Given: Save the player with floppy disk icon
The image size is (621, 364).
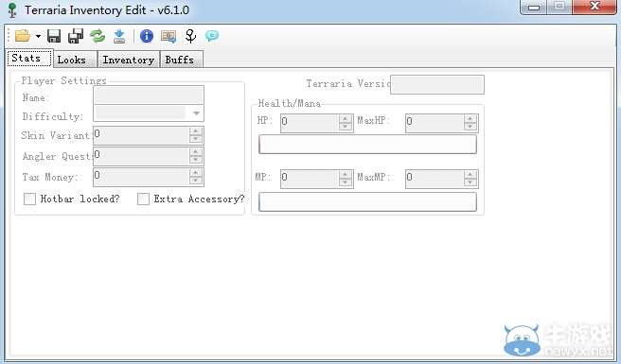Looking at the screenshot, I should pyautogui.click(x=54, y=36).
